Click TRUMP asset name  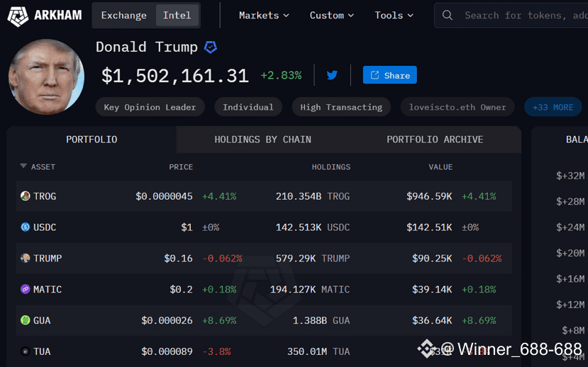pyautogui.click(x=48, y=259)
